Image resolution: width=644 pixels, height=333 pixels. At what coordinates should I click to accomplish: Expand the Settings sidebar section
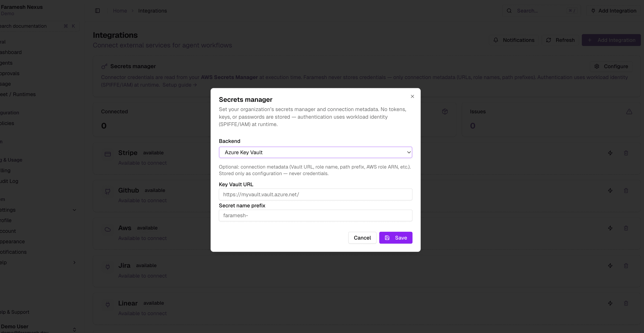(74, 210)
